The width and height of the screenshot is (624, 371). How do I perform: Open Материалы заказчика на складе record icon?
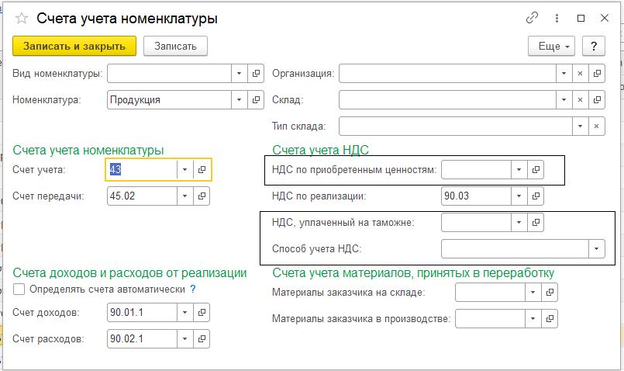tap(550, 292)
